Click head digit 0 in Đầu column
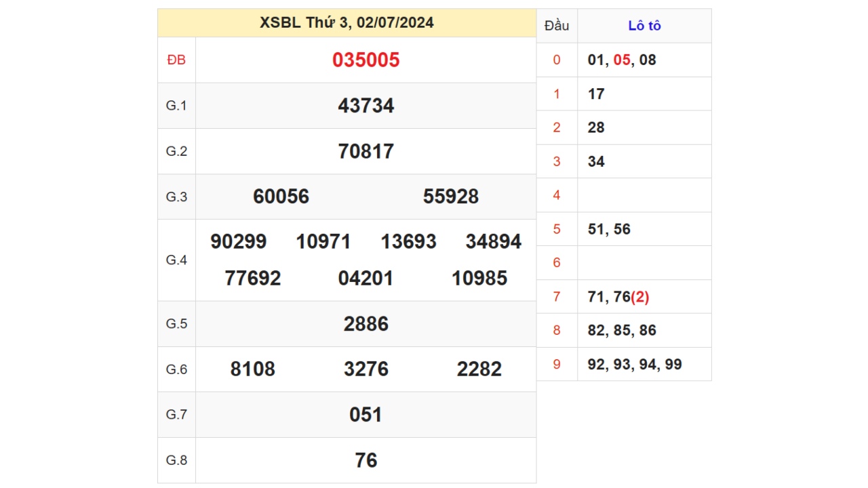This screenshot has width=868, height=488. coord(557,60)
